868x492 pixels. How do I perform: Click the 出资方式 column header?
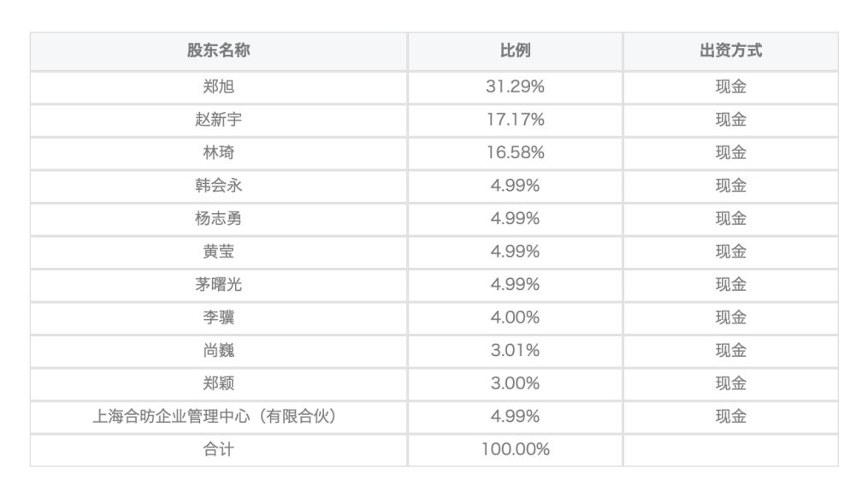pyautogui.click(x=730, y=51)
